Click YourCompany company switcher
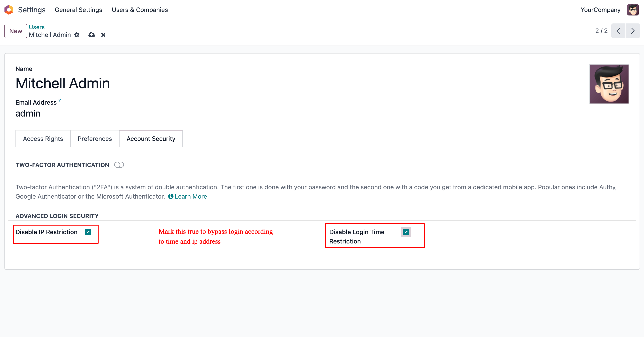This screenshot has width=644, height=337. pos(600,10)
